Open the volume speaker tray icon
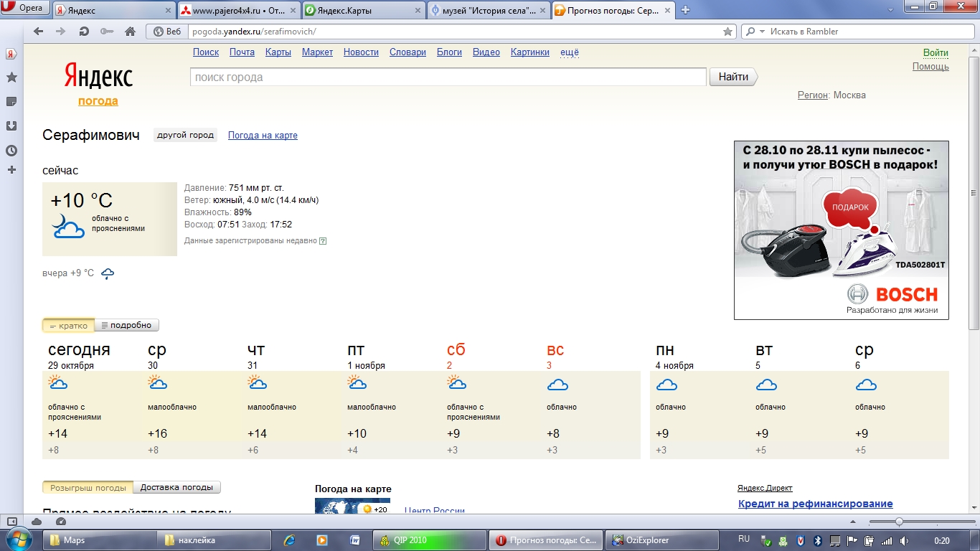This screenshot has height=551, width=980. [904, 540]
